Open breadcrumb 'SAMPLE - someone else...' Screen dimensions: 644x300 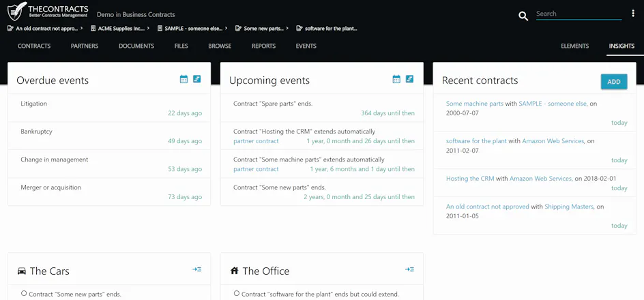tap(192, 29)
